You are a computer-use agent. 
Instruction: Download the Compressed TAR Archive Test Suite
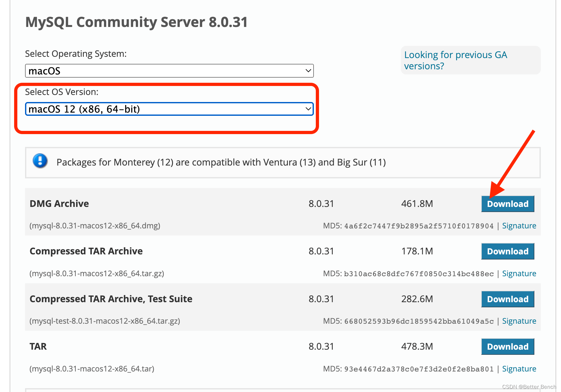[x=507, y=299]
